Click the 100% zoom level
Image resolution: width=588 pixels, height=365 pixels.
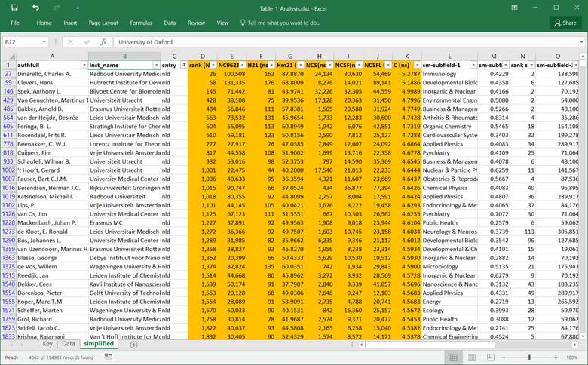tap(572, 357)
